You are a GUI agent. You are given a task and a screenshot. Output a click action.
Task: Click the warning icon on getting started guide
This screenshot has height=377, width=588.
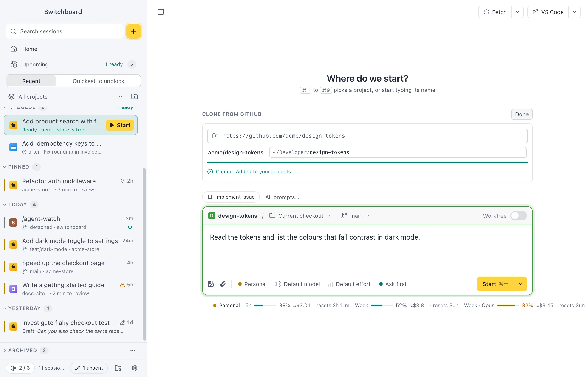click(122, 285)
